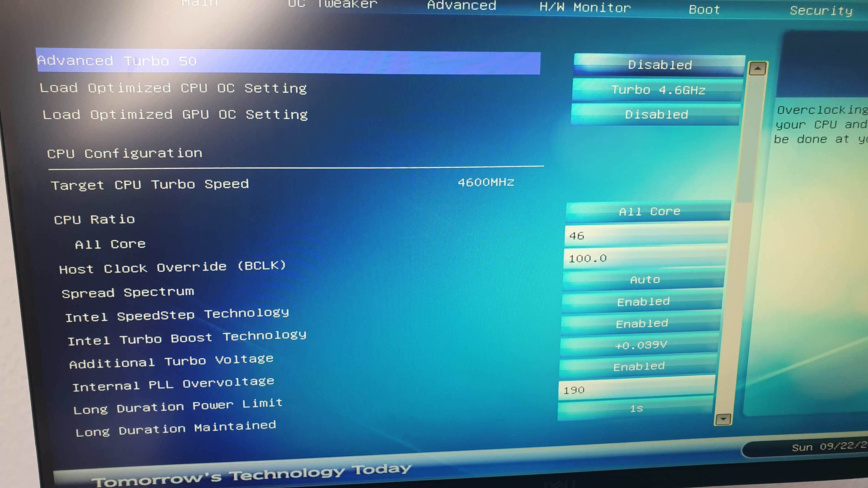Open the Additional Turbo Voltage +0.039V dropdown
The image size is (868, 488).
pyautogui.click(x=639, y=345)
